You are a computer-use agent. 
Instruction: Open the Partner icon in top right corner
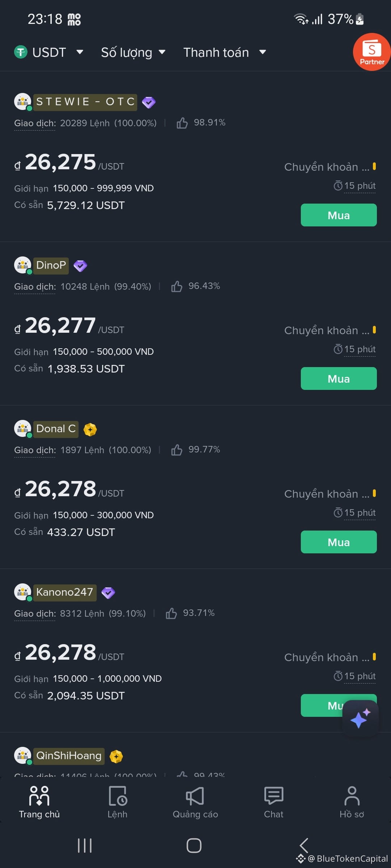tap(371, 52)
